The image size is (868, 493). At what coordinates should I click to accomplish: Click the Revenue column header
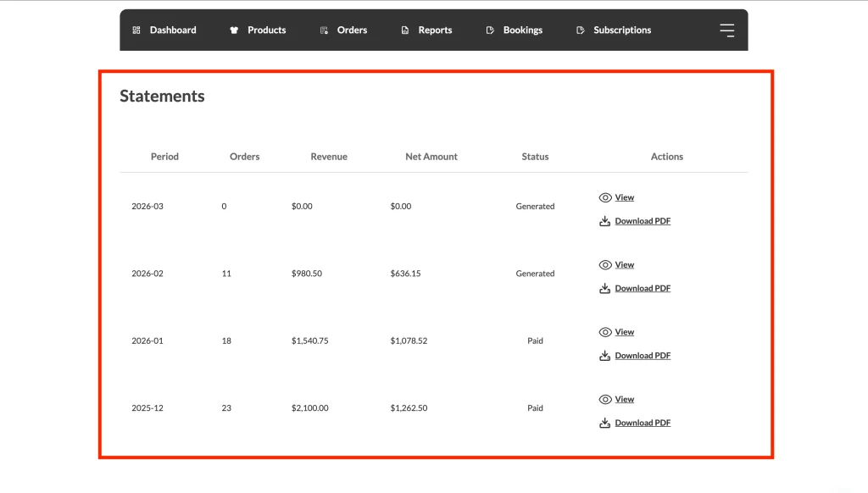[x=329, y=157]
